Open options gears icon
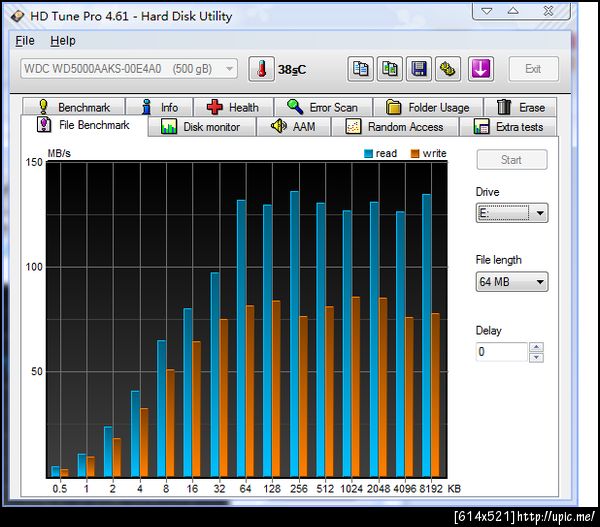This screenshot has height=527, width=600. click(448, 69)
